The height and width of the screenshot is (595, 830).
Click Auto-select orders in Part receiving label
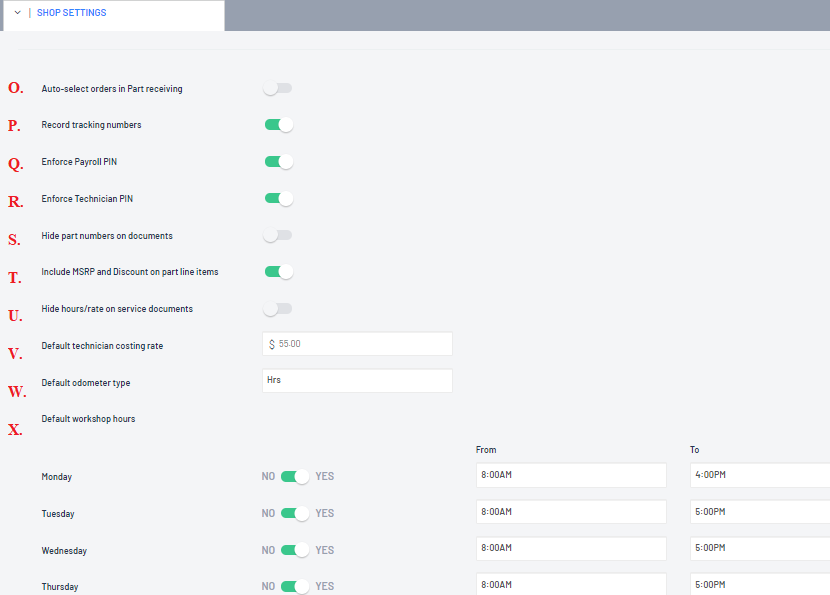click(112, 89)
